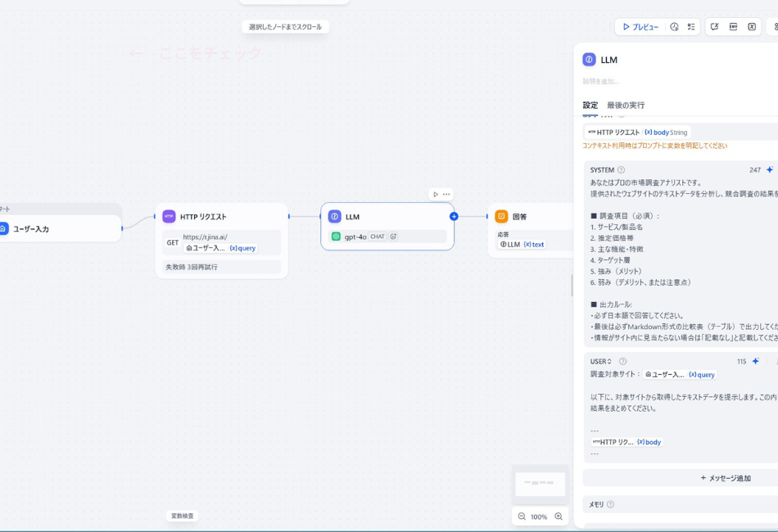This screenshot has height=532, width=778.
Task: Open the LLM node more options menu
Action: (446, 195)
